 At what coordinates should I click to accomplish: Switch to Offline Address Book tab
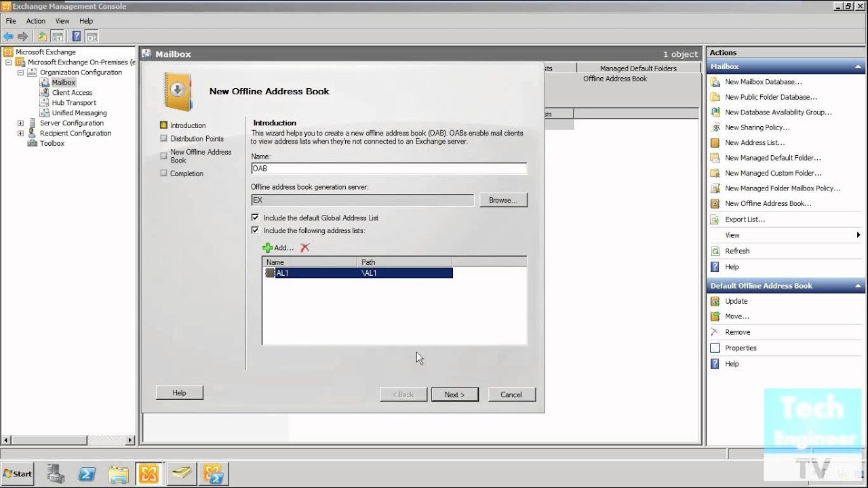tap(615, 79)
